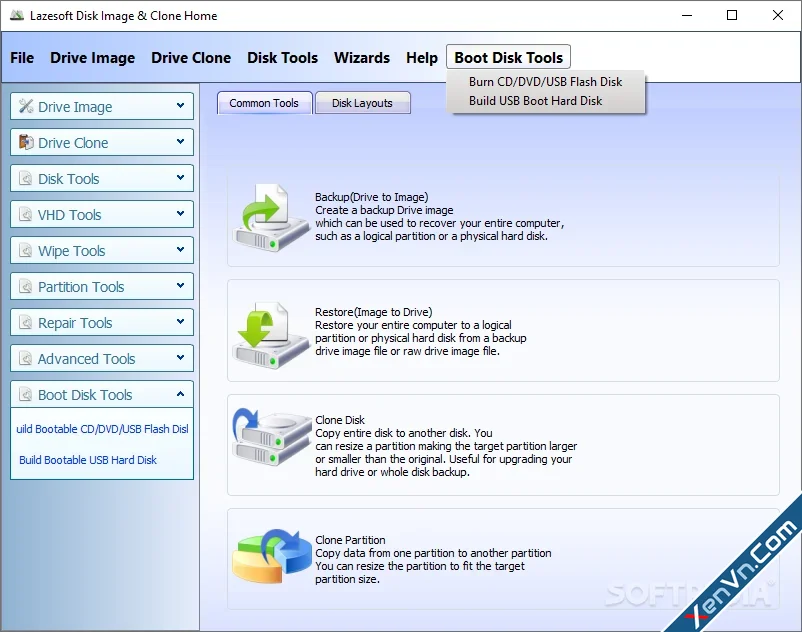
Task: Click the Wipe Tools sidebar label
Action: pyautogui.click(x=72, y=251)
